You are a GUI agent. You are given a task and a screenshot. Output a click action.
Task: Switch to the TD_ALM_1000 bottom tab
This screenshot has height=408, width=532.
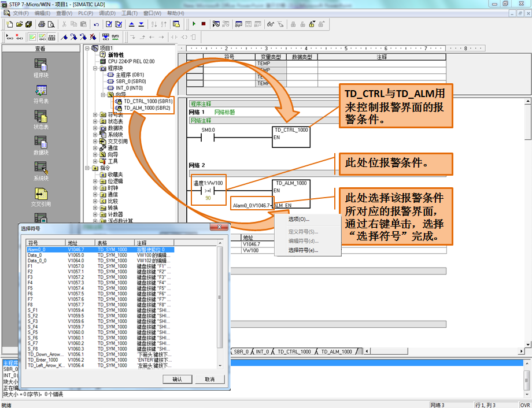[x=337, y=352]
